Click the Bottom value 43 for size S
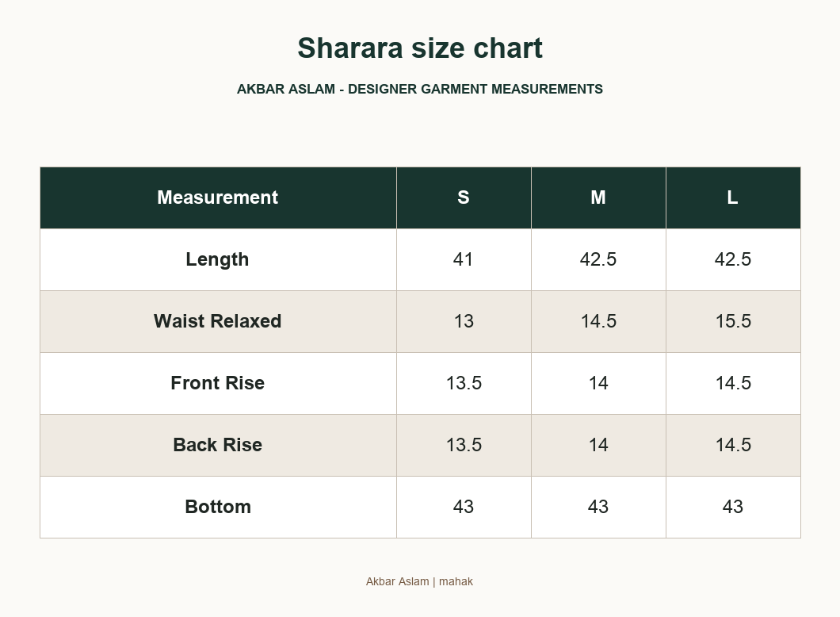 (x=464, y=507)
